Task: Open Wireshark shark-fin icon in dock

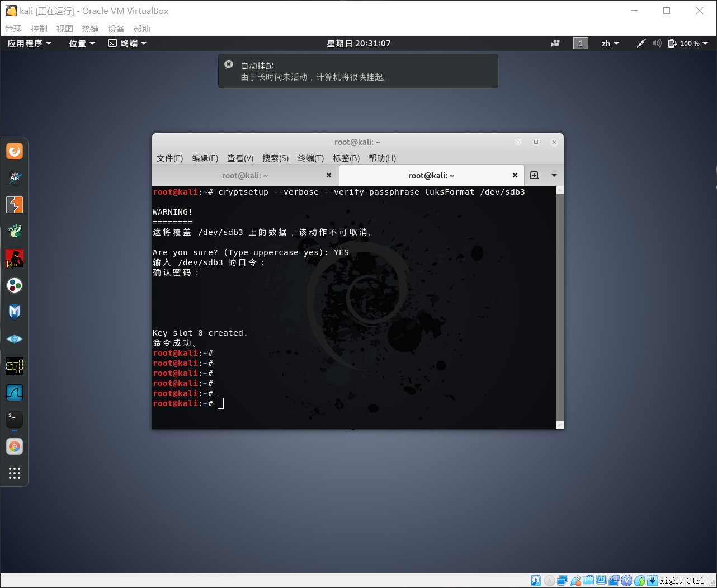Action: pos(15,393)
